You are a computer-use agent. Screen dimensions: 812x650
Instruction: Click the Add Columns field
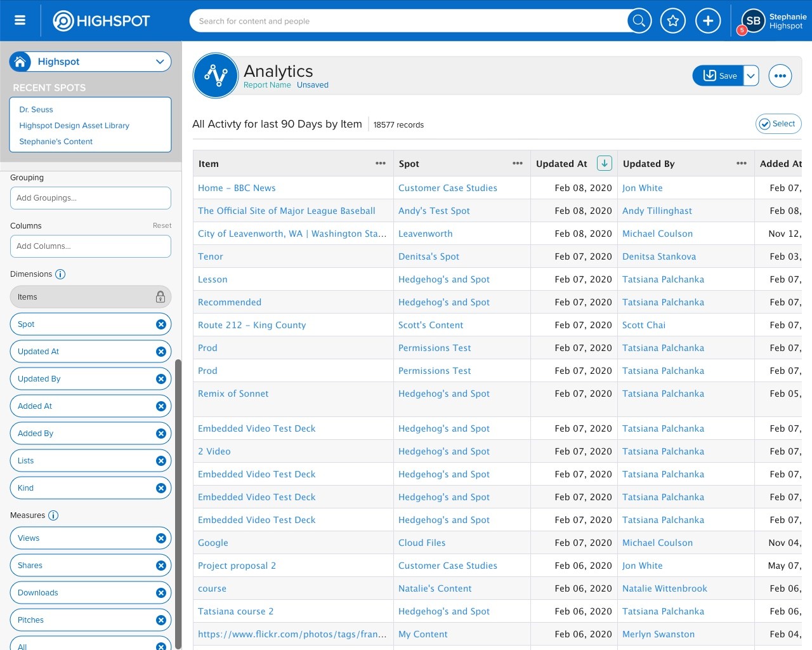[91, 246]
